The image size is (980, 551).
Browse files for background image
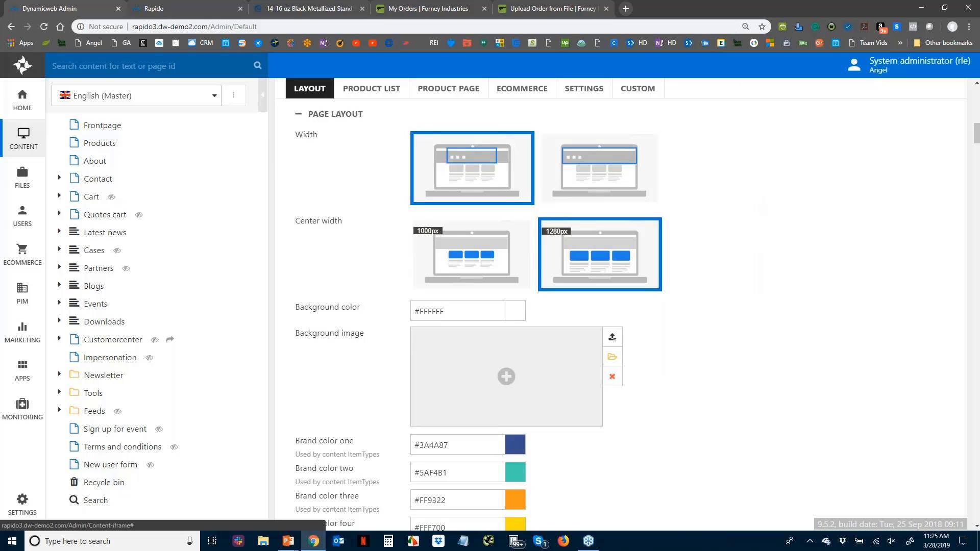(x=612, y=357)
